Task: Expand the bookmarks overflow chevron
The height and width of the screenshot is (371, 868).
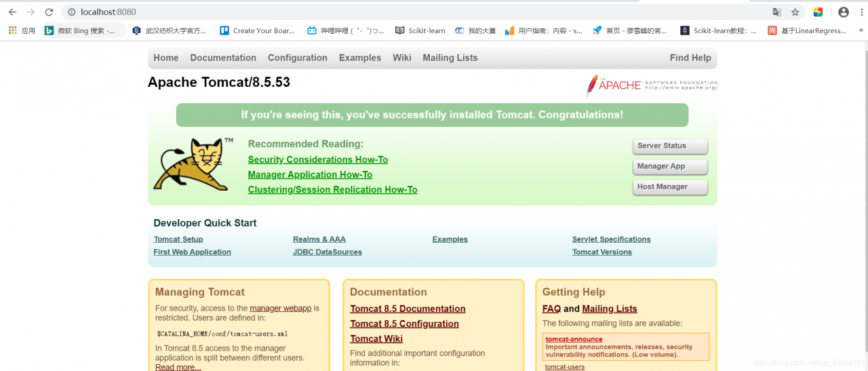Action: tap(860, 31)
